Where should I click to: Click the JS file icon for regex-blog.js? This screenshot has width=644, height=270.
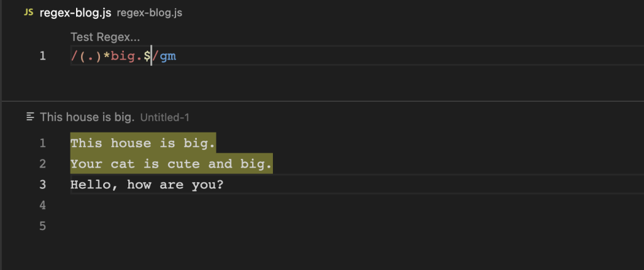click(28, 13)
